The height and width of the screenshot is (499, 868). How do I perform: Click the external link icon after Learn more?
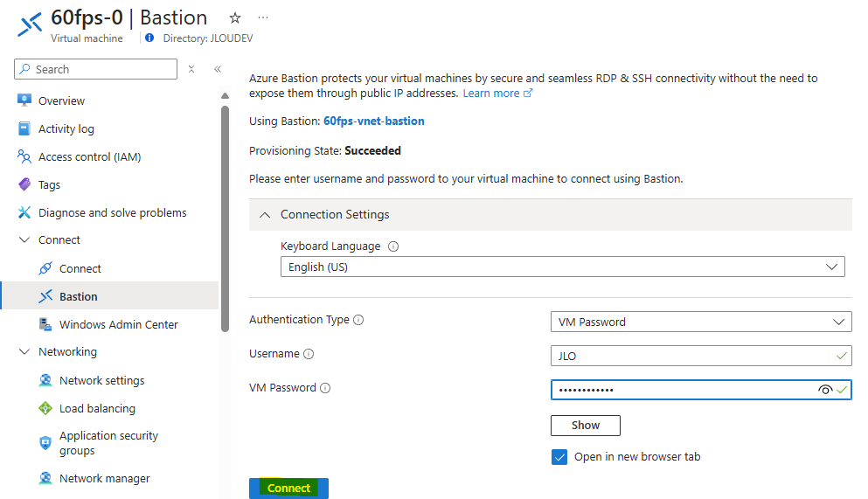pyautogui.click(x=528, y=93)
